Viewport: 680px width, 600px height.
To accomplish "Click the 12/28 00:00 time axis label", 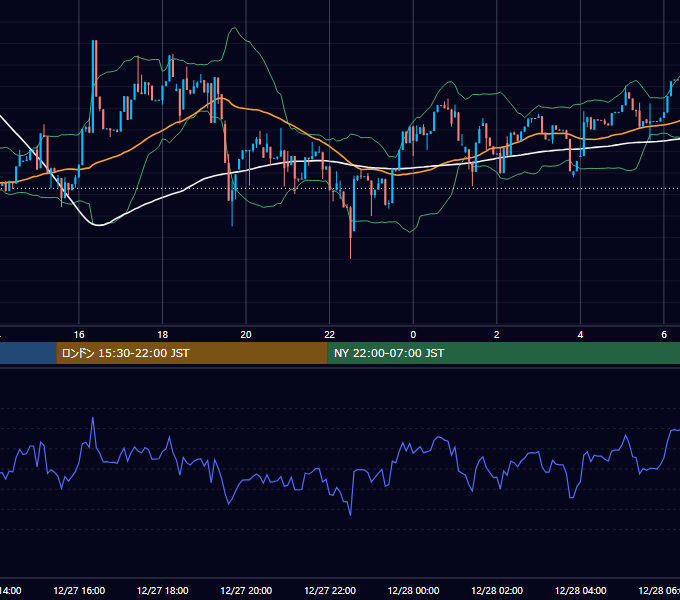I will click(x=413, y=590).
